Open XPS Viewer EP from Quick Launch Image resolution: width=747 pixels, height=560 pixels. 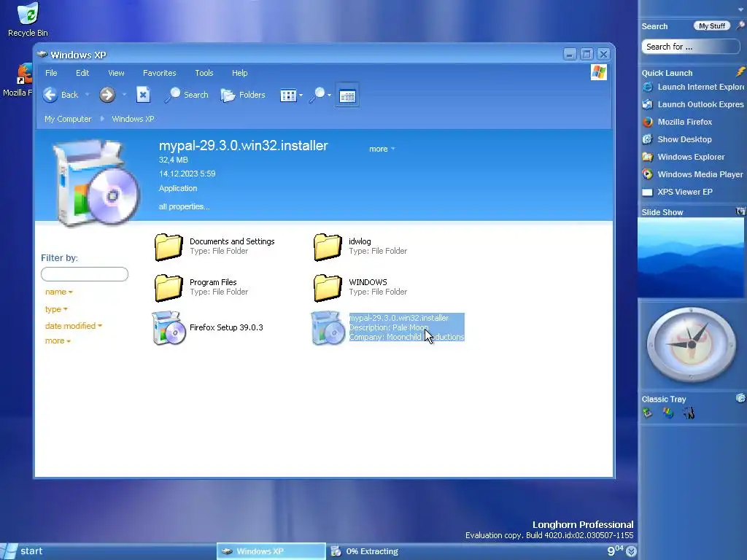(x=678, y=192)
